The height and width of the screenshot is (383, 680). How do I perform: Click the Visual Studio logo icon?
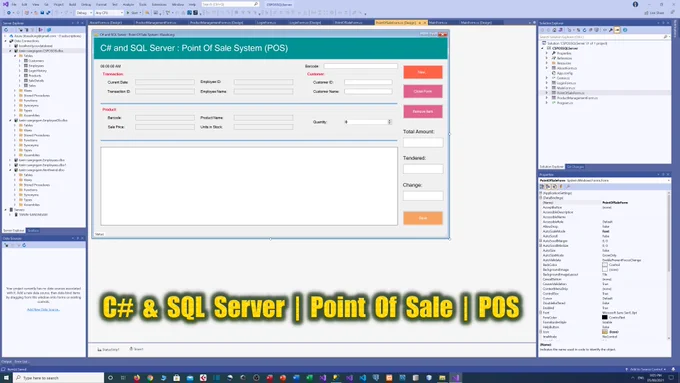6,4
